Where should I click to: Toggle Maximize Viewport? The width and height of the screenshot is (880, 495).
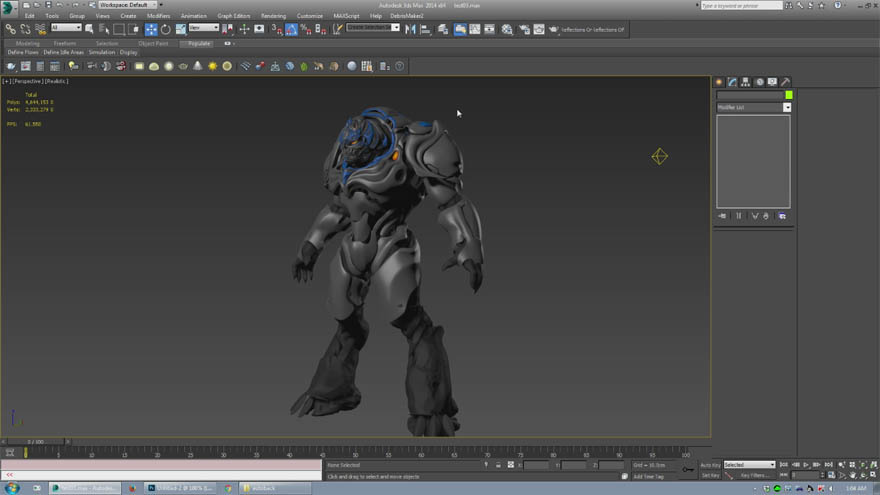coord(874,475)
